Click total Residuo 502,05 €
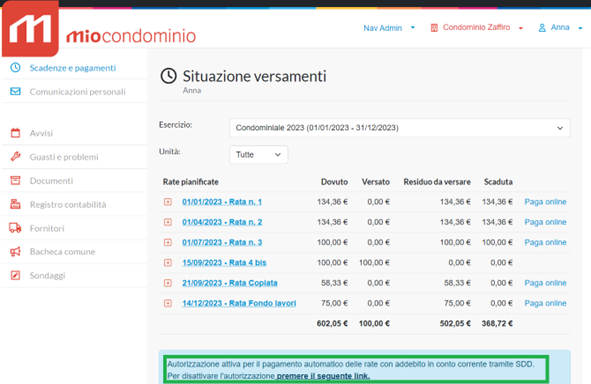Screen dimensions: 591x384 point(455,323)
